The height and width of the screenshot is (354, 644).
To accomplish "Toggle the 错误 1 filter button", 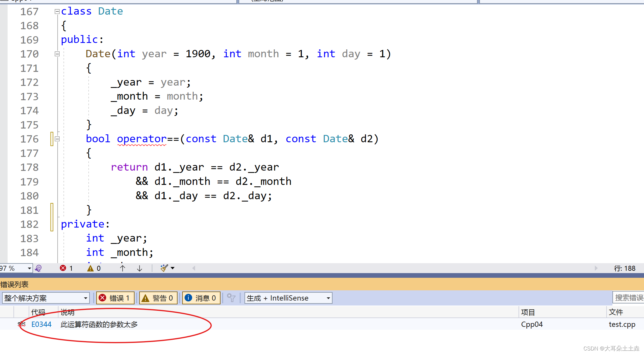I will click(x=115, y=298).
